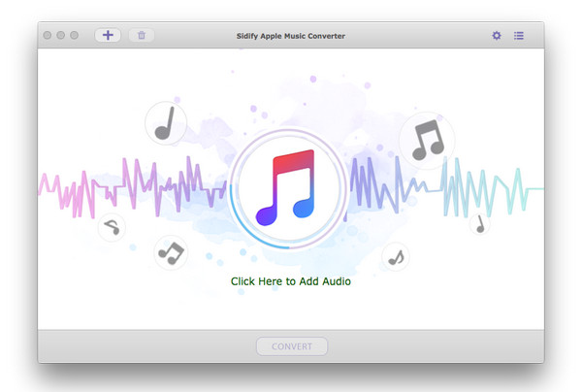Maximize the window with the third traffic light button

75,35
